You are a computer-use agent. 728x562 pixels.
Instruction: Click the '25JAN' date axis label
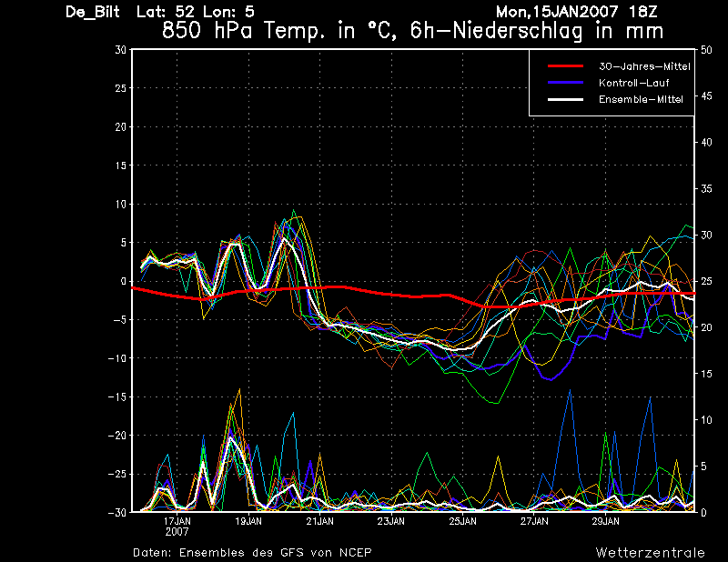462,521
